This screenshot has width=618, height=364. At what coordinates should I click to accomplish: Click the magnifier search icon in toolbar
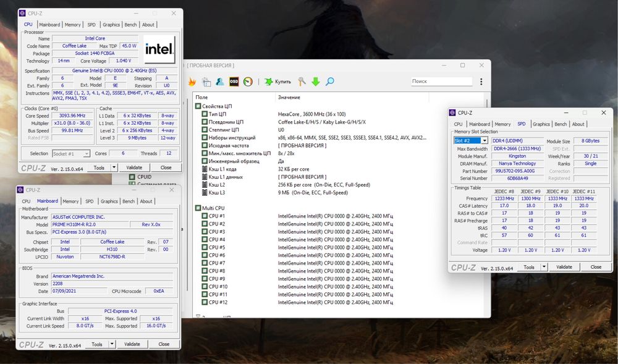coord(330,82)
